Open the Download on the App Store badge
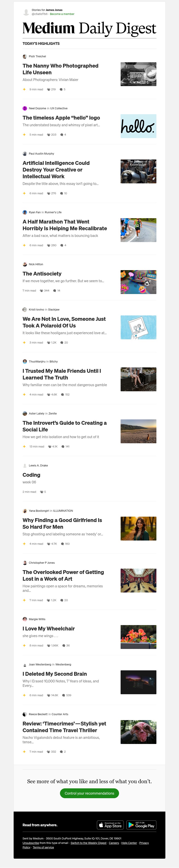Image resolution: width=179 pixels, height=868 pixels. [110, 825]
